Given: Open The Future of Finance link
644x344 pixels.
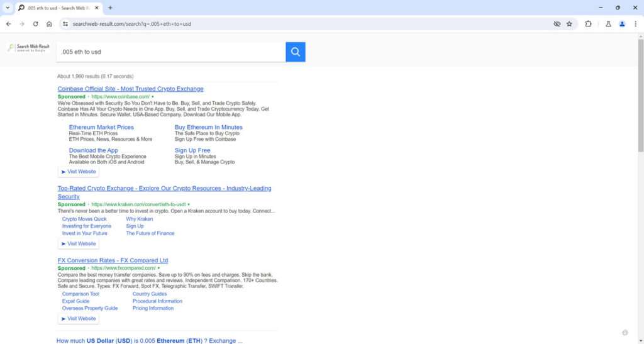Looking at the screenshot, I should [150, 233].
